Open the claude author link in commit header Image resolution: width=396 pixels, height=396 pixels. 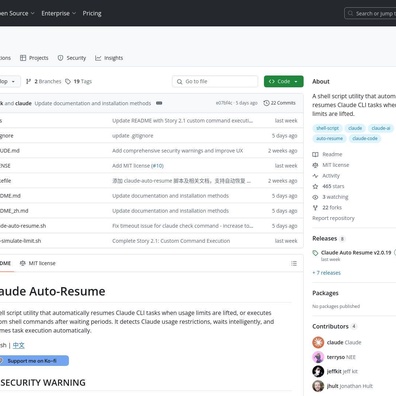tap(23, 103)
